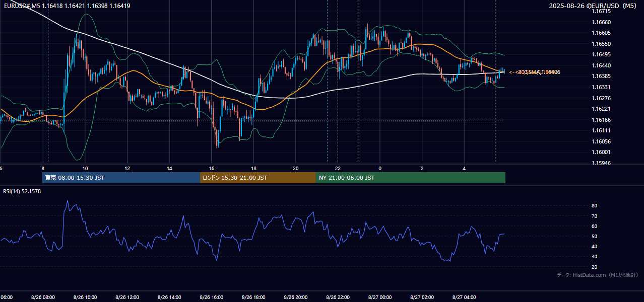Viewport: 644px width, 302px height.
Task: Select the 8/26 10:00 date label
Action: [x=85, y=297]
